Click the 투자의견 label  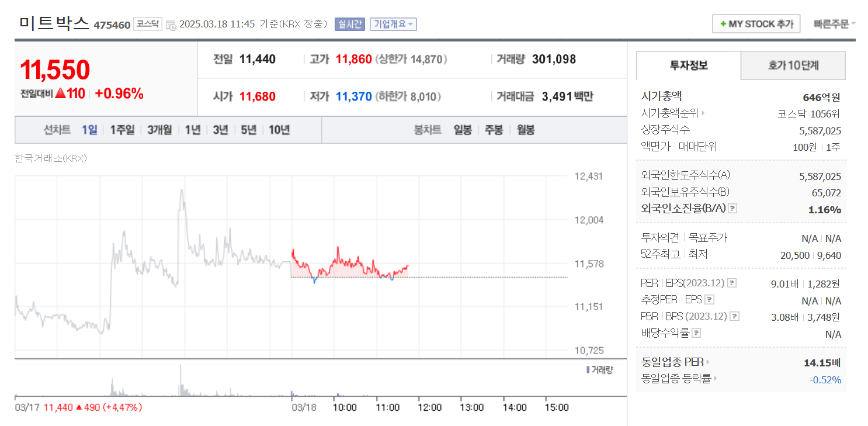(x=659, y=238)
